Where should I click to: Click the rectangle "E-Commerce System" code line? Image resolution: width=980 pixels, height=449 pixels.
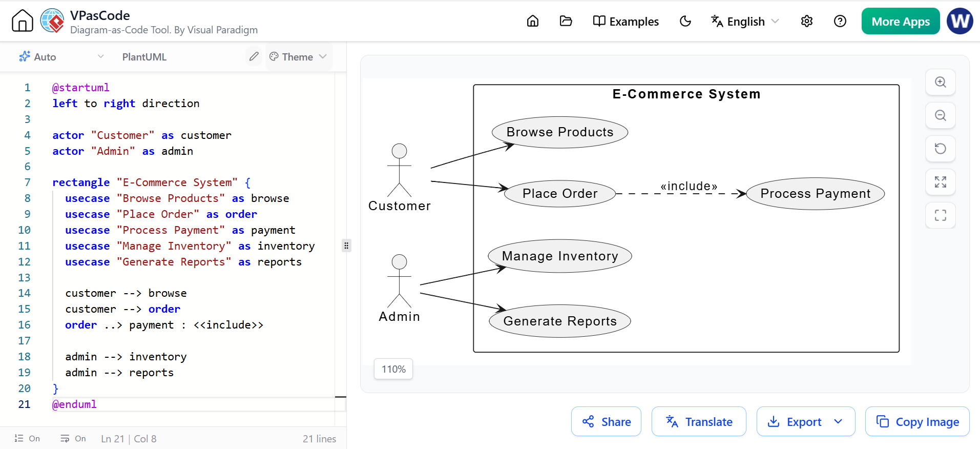click(x=152, y=182)
